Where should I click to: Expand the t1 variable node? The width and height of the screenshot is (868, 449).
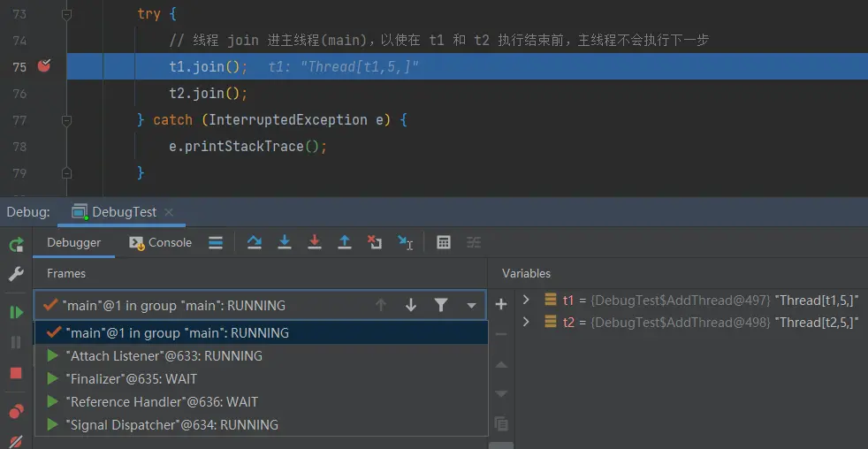[x=526, y=301]
